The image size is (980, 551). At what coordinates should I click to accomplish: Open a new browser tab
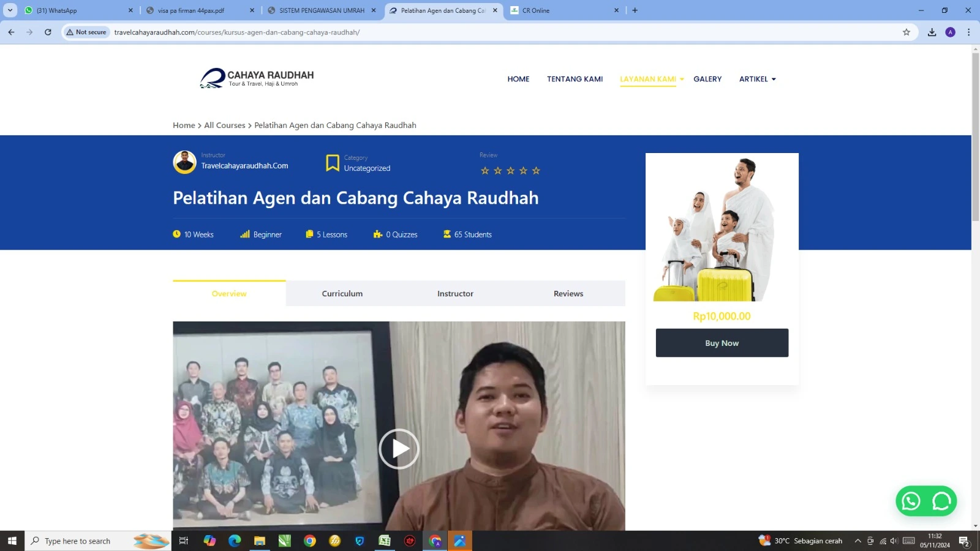635,10
